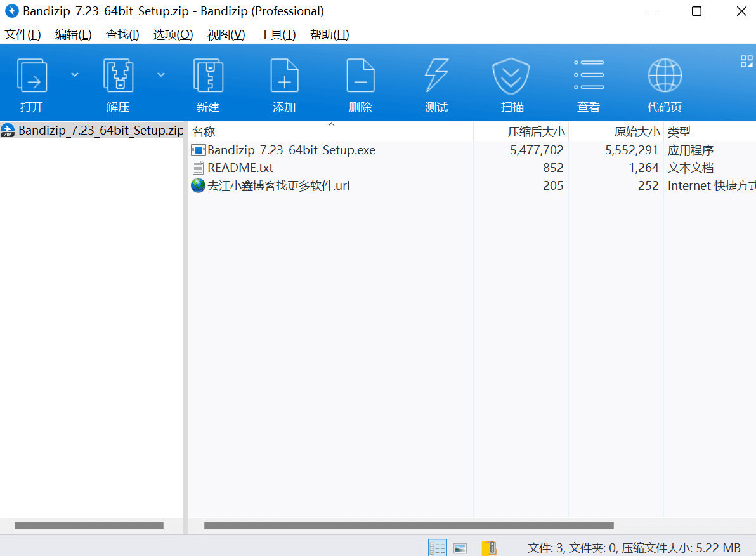Open the 帮助(H) menu

click(329, 35)
